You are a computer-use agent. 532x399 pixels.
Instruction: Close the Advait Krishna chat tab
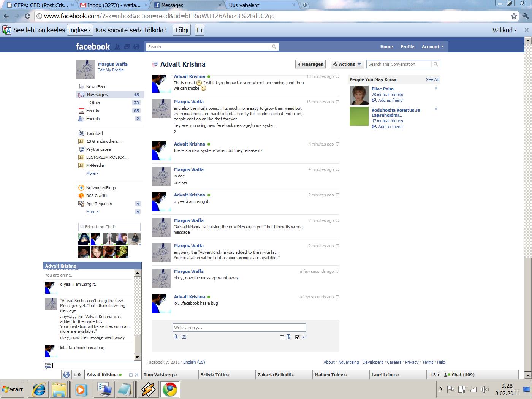(137, 375)
